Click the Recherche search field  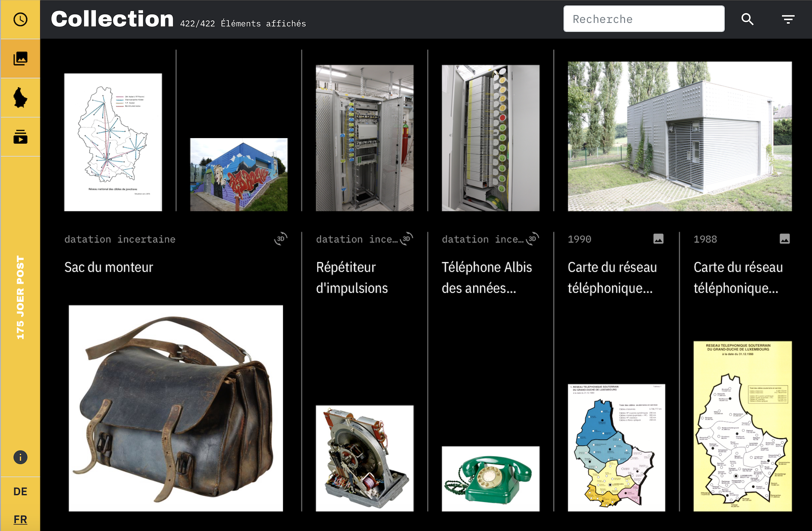pyautogui.click(x=644, y=19)
